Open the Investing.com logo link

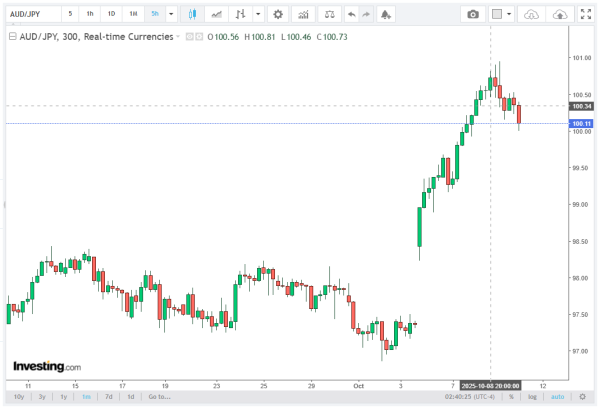pyautogui.click(x=47, y=366)
